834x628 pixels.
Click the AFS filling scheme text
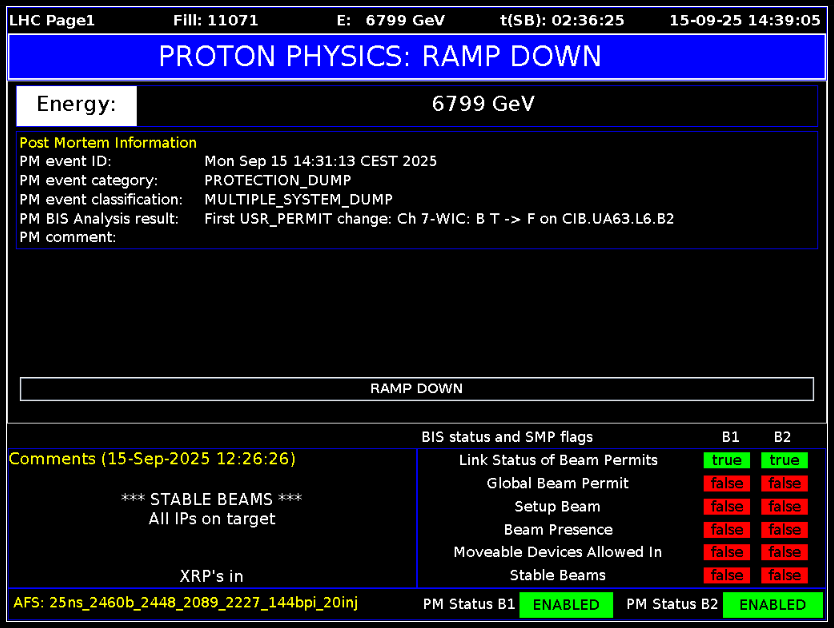pos(185,602)
